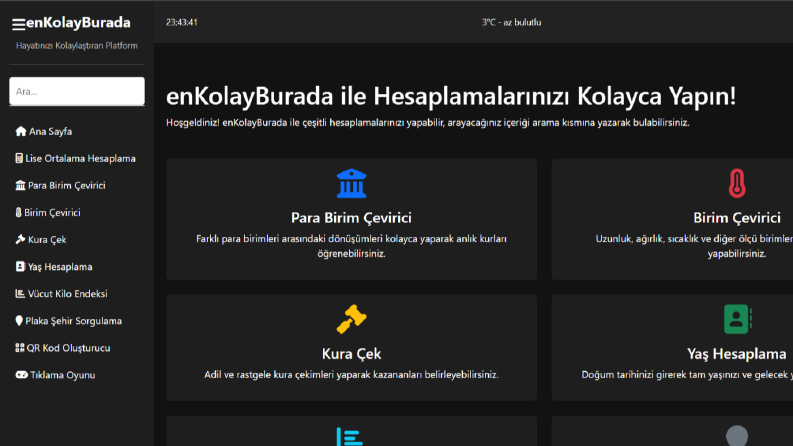793x446 pixels.
Task: Select Birim Çevirici in sidebar
Action: [x=48, y=212]
